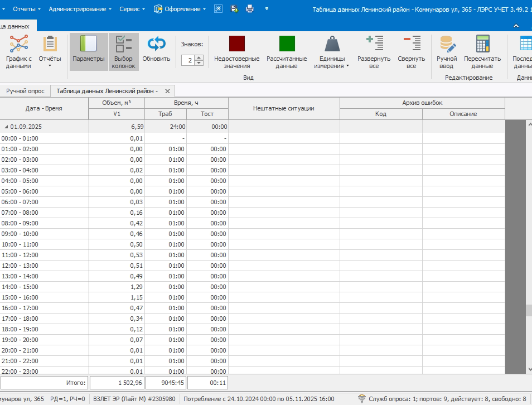Click Развернуть все to expand rows
This screenshot has height=405, width=532.
[374, 51]
